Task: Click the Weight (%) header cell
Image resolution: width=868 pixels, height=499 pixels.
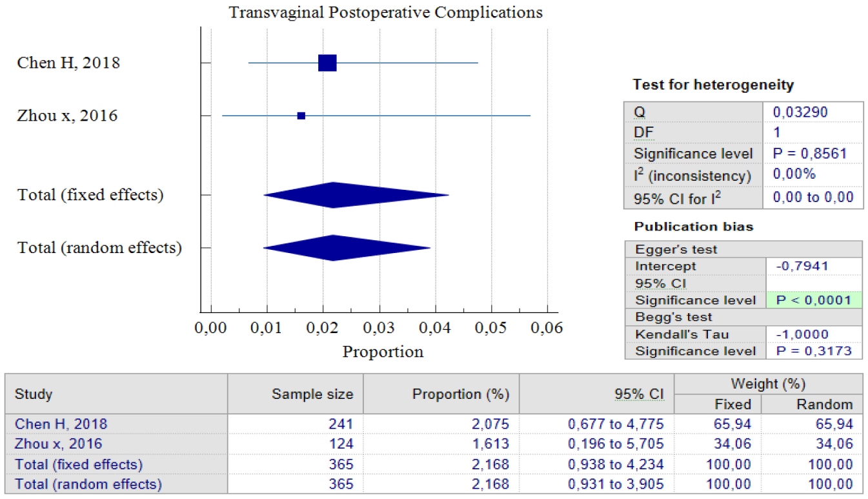Action: pos(769,384)
